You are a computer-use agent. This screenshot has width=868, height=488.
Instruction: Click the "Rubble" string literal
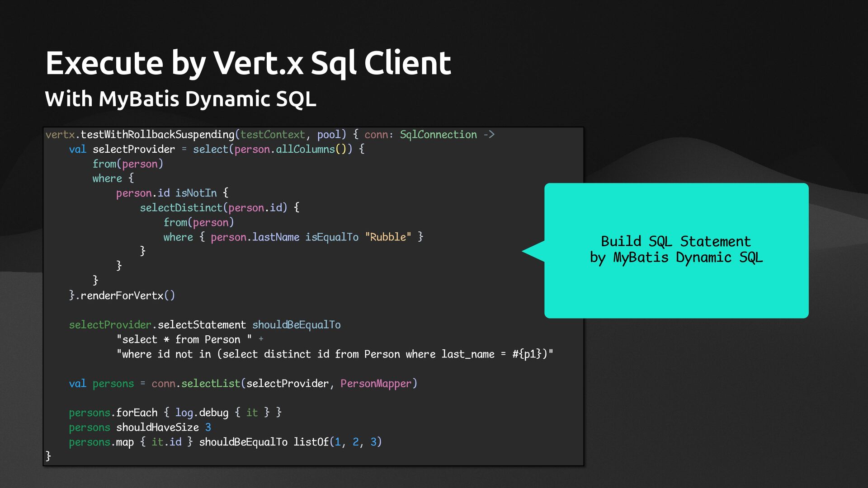point(388,237)
